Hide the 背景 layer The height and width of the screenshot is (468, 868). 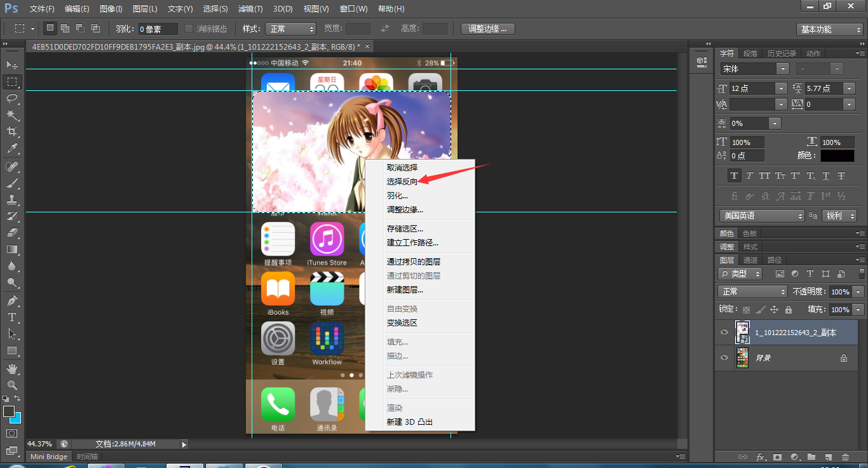click(724, 358)
